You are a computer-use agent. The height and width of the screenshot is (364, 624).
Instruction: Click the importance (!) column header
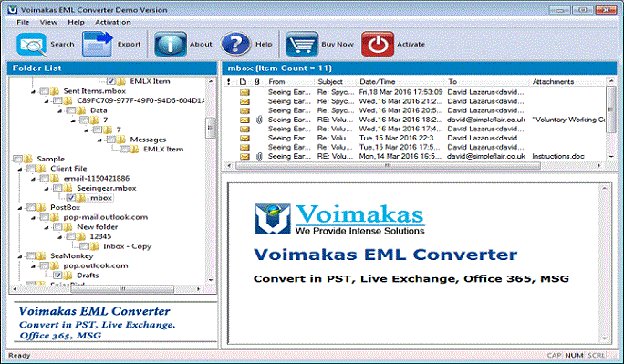pos(228,81)
